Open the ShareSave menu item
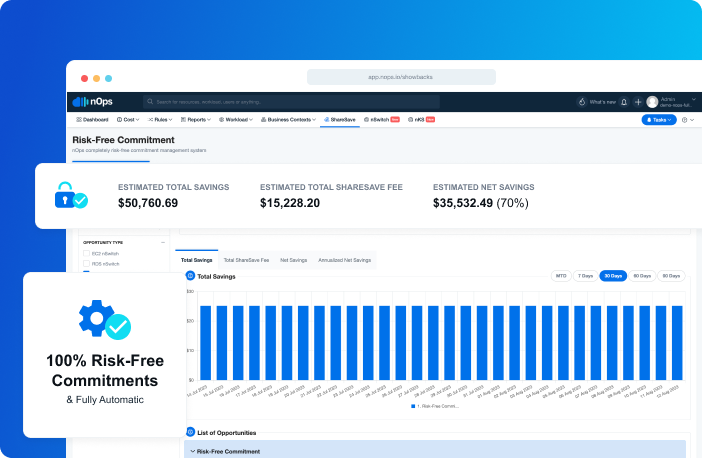This screenshot has height=458, width=702. pyautogui.click(x=339, y=120)
